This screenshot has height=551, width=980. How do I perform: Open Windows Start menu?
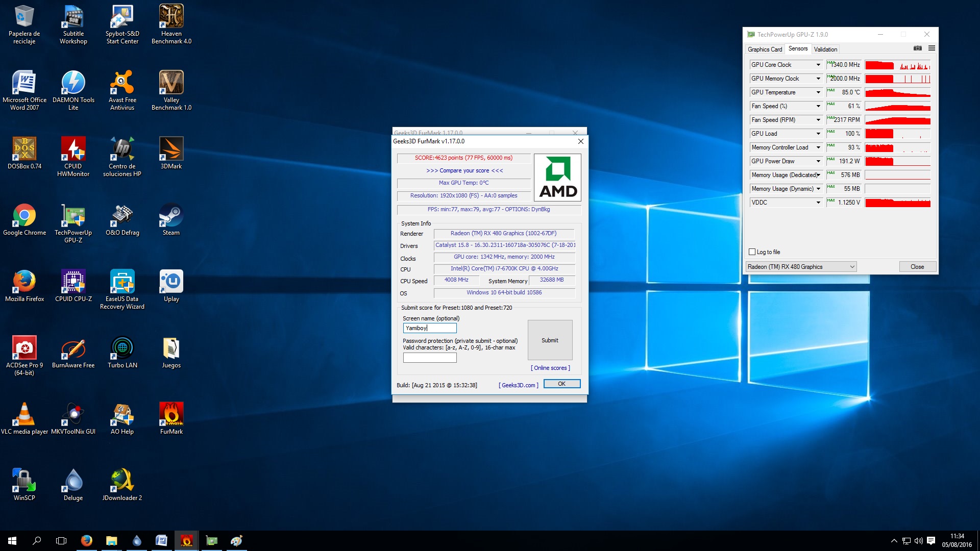pos(12,541)
